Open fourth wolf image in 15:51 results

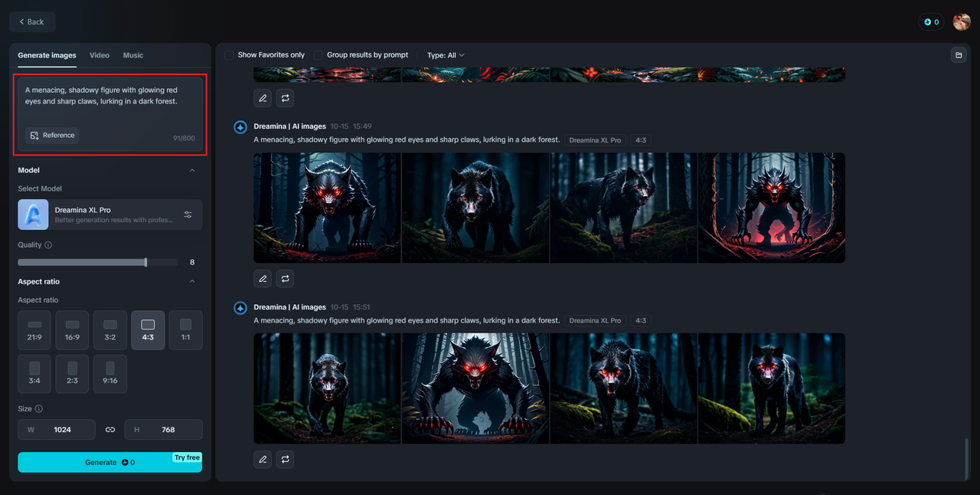(772, 388)
